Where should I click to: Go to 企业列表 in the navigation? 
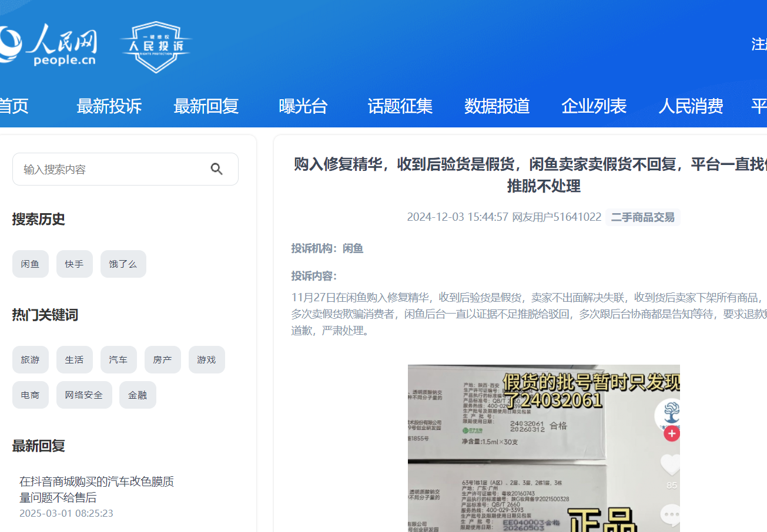coord(594,106)
